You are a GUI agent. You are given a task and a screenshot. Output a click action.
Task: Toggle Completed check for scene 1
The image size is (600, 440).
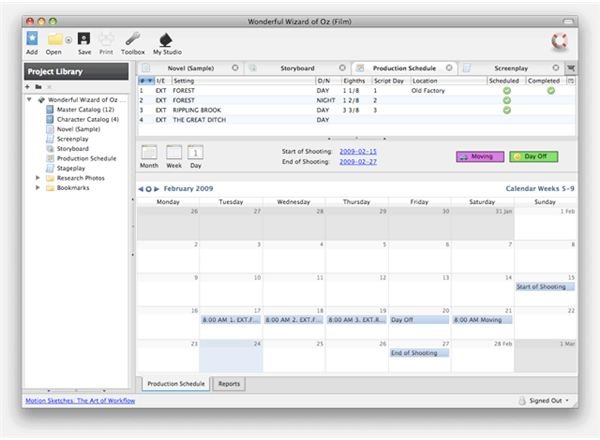(551, 91)
